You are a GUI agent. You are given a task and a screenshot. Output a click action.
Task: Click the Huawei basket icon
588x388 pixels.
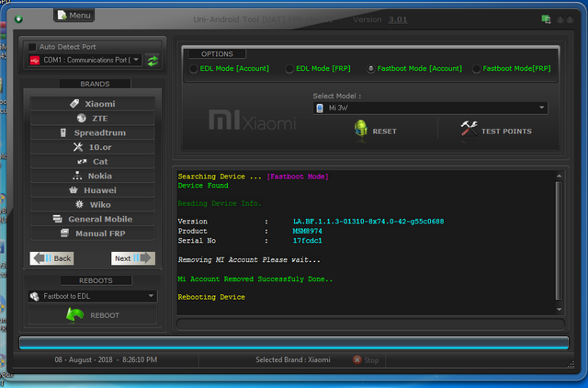click(73, 190)
